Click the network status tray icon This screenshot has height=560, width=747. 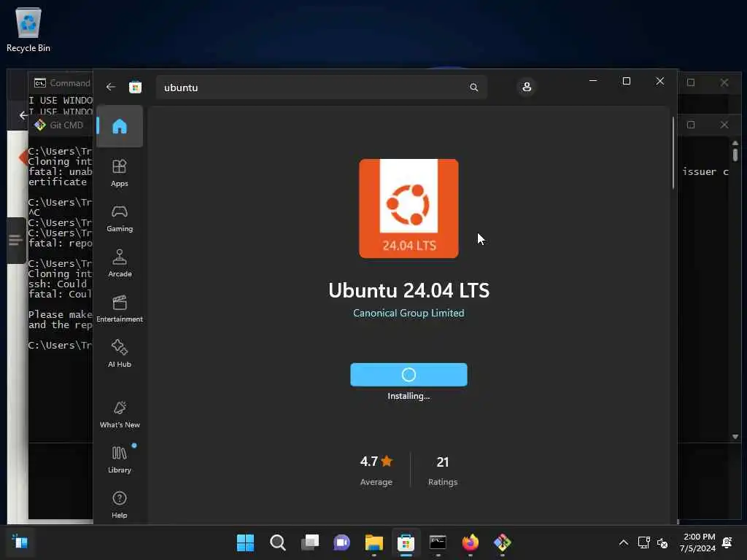pyautogui.click(x=643, y=542)
